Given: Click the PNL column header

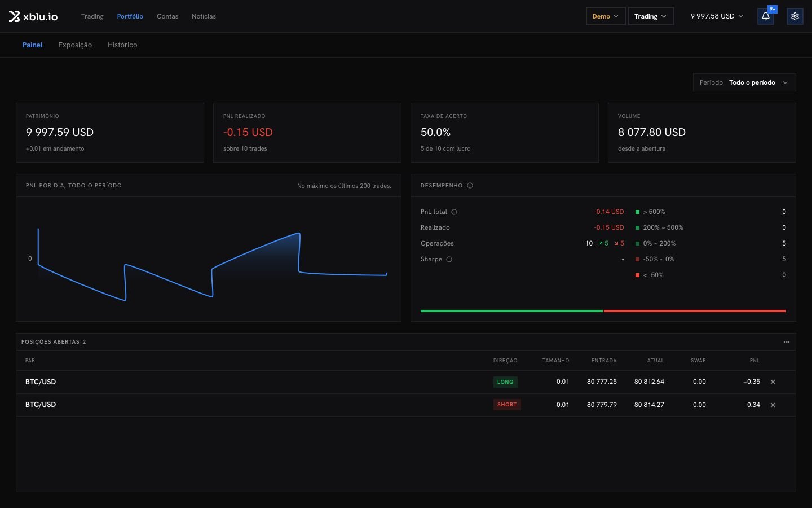Looking at the screenshot, I should coord(754,361).
